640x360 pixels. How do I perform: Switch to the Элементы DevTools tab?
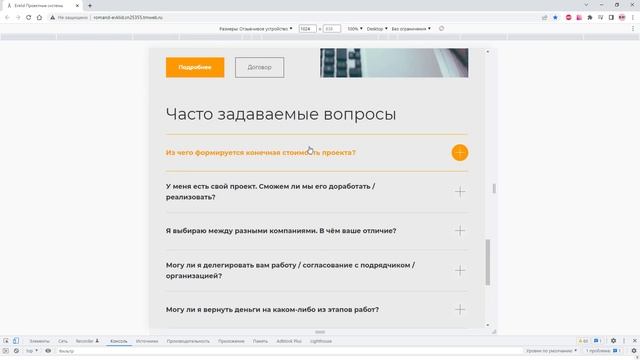pos(40,341)
